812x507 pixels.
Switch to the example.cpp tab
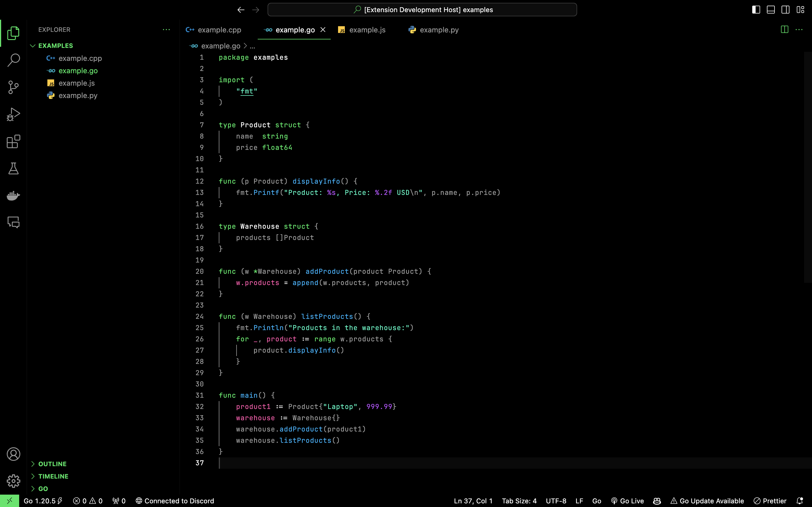[x=219, y=30]
